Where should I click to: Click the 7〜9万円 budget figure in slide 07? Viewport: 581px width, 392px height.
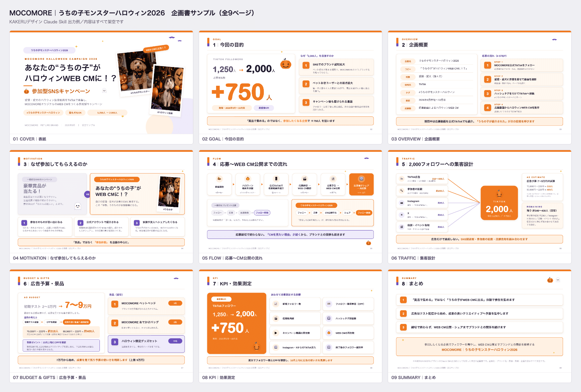point(78,305)
